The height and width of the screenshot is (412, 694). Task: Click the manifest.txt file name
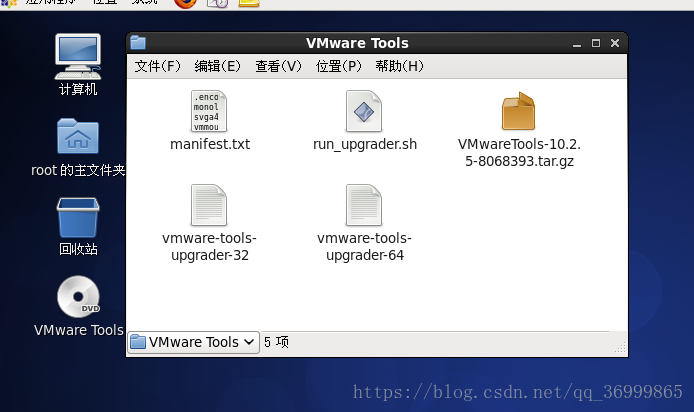tap(210, 144)
